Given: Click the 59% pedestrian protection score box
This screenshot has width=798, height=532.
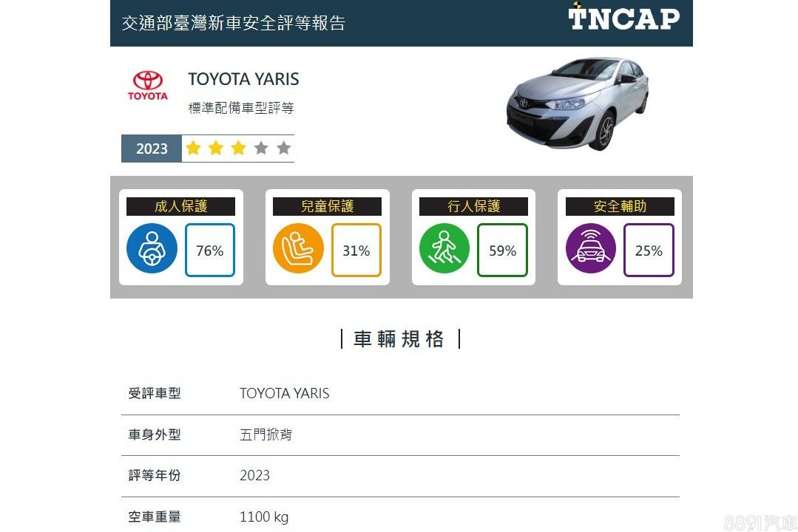Looking at the screenshot, I should click(x=502, y=250).
